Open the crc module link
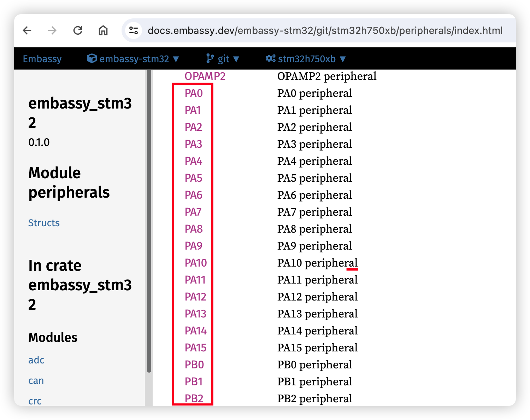Viewport: 530px width, 420px height. (35, 401)
